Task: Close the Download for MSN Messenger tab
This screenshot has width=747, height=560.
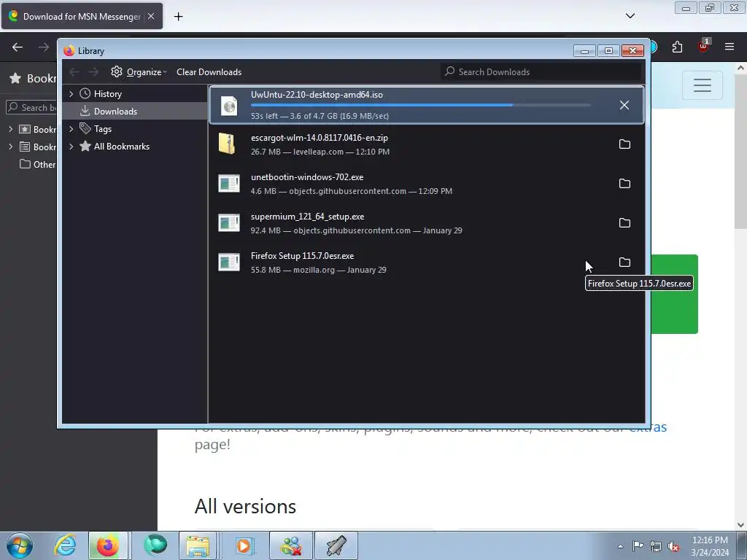Action: click(x=151, y=16)
